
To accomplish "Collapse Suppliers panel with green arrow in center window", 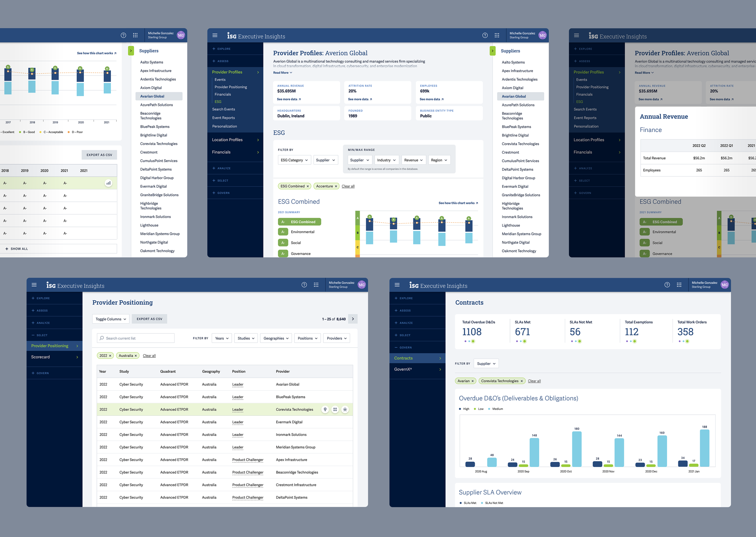I will tap(492, 51).
